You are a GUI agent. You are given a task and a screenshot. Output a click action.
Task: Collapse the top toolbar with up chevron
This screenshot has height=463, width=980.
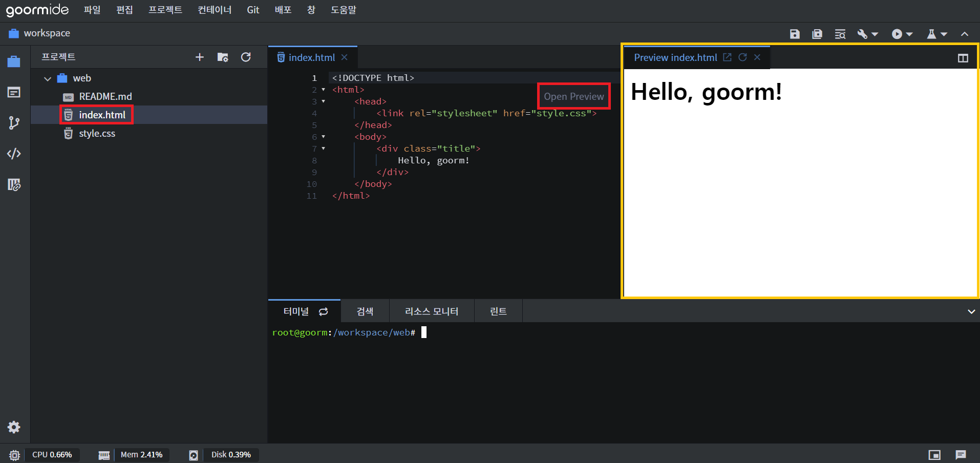pyautogui.click(x=965, y=34)
